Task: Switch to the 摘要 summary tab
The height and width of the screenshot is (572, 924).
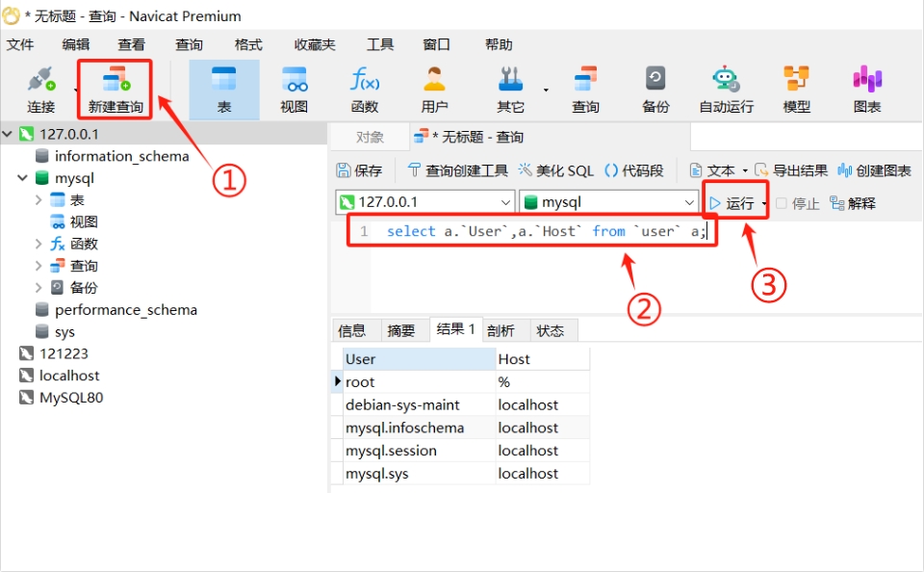Action: click(400, 331)
